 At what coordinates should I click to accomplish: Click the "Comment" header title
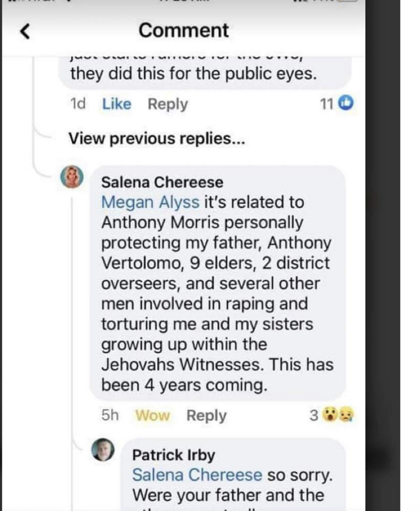183,31
